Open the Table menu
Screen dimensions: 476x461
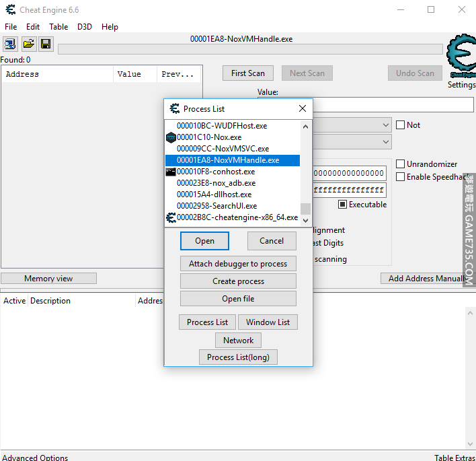(x=58, y=27)
